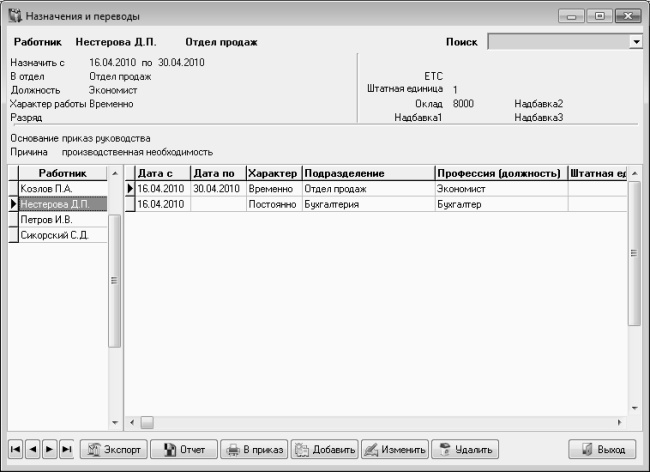This screenshot has width=650, height=472.
Task: Open the Поиск dropdown arrow
Action: point(635,42)
